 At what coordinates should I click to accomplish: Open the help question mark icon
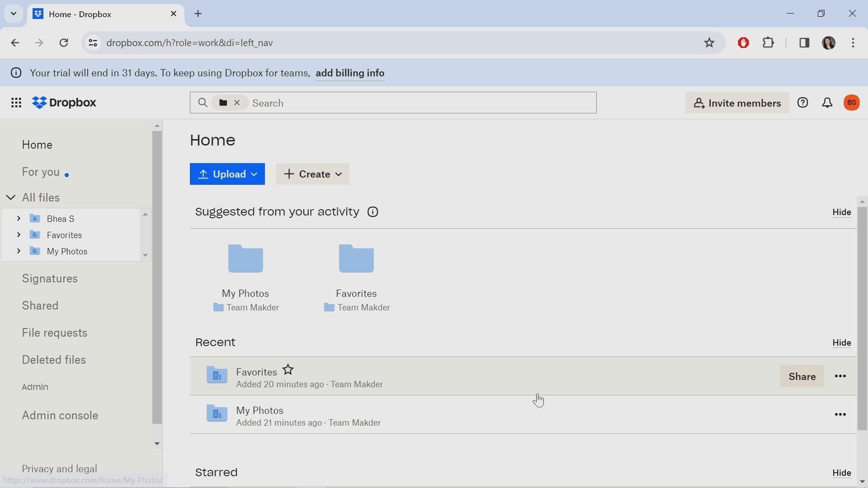803,103
